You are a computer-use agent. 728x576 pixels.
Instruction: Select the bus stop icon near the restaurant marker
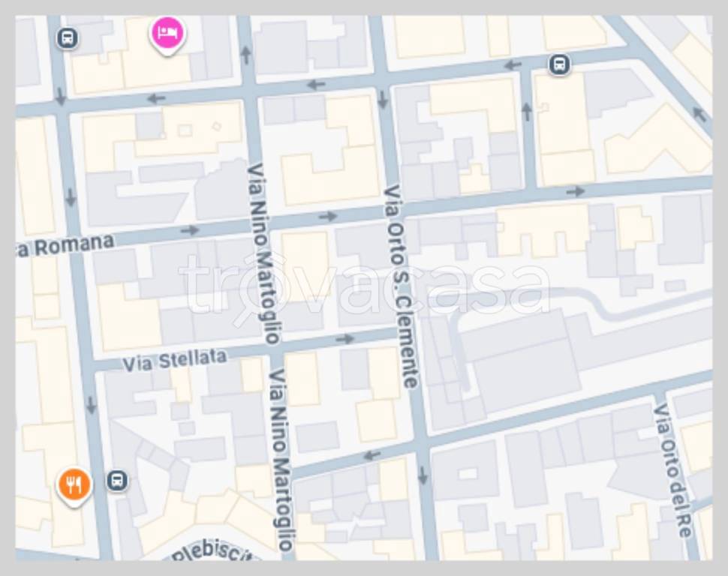point(117,481)
